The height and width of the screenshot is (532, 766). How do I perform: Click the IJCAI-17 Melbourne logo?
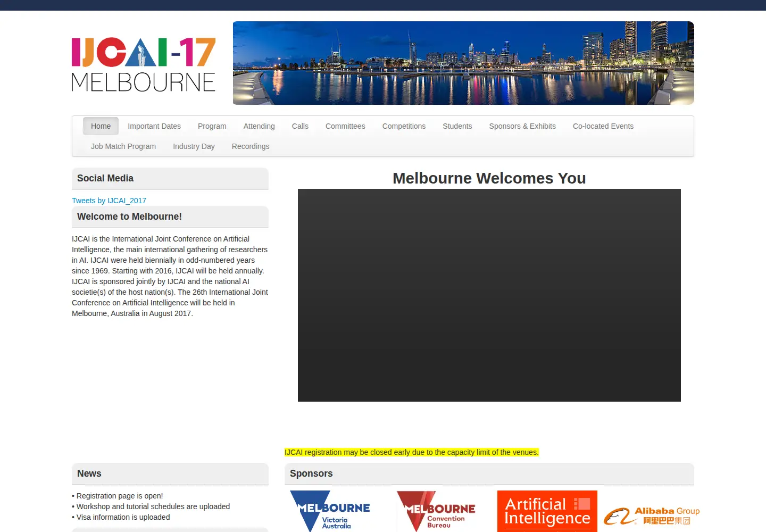coord(144,64)
